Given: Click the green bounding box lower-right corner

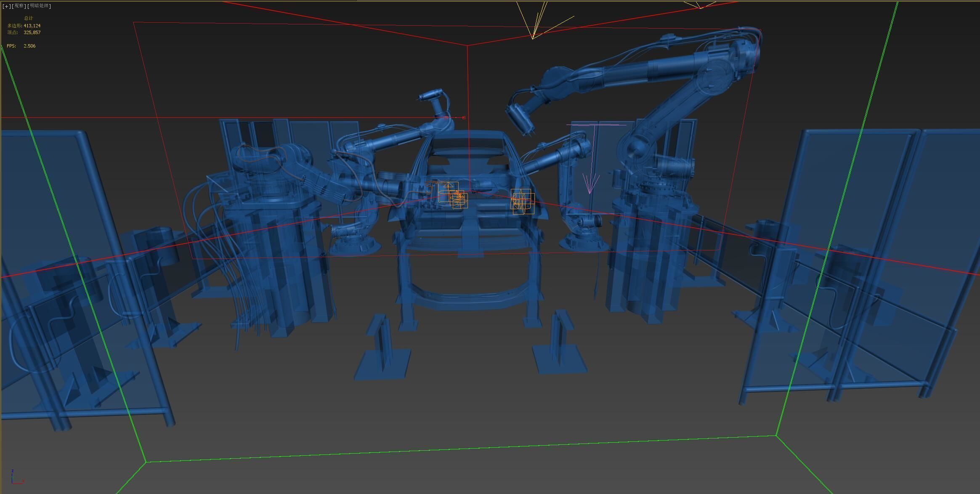Looking at the screenshot, I should coord(776,436).
